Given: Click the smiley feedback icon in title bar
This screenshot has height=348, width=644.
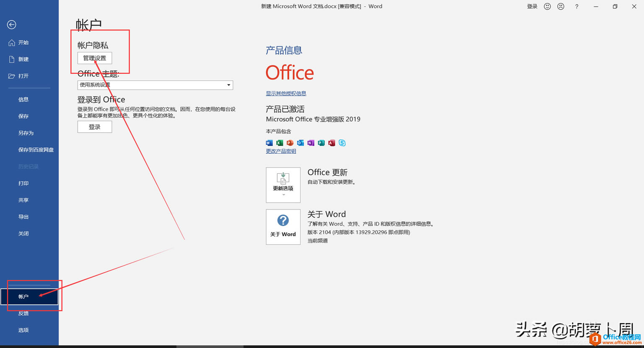Looking at the screenshot, I should [x=547, y=6].
